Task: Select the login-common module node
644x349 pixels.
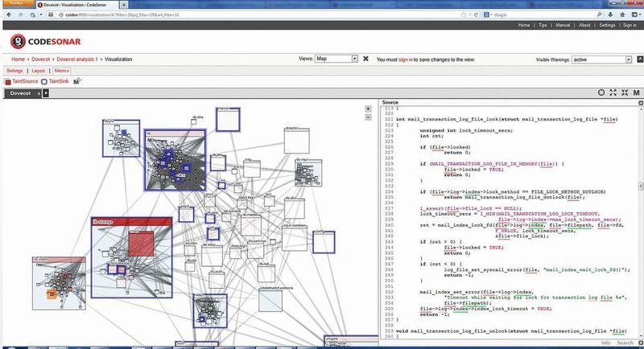Action: click(295, 238)
